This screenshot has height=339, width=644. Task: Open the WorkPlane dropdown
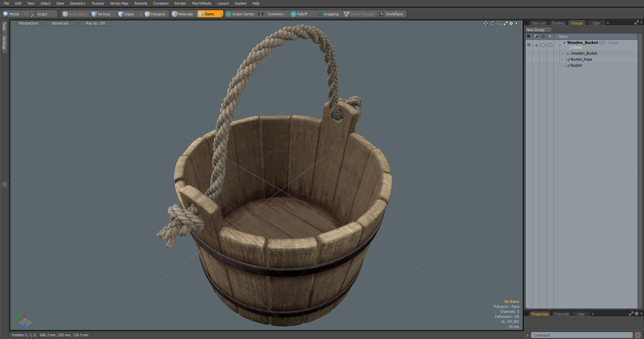tap(392, 14)
